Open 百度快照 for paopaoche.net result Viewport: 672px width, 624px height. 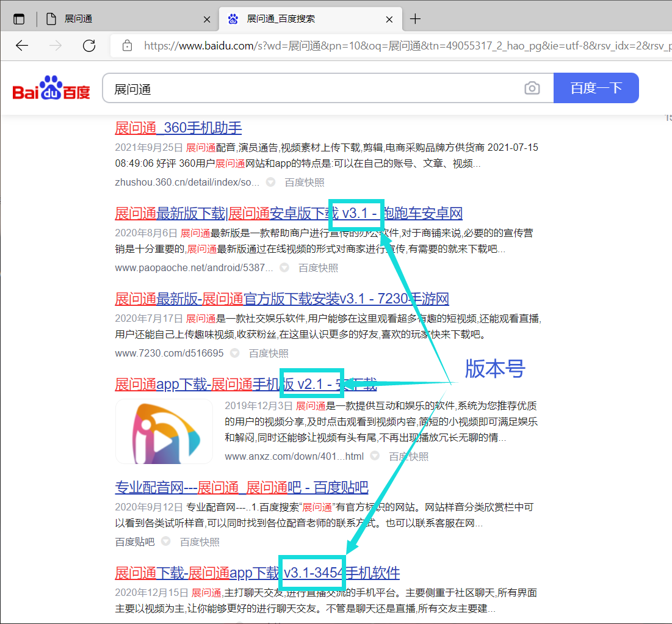pos(318,268)
